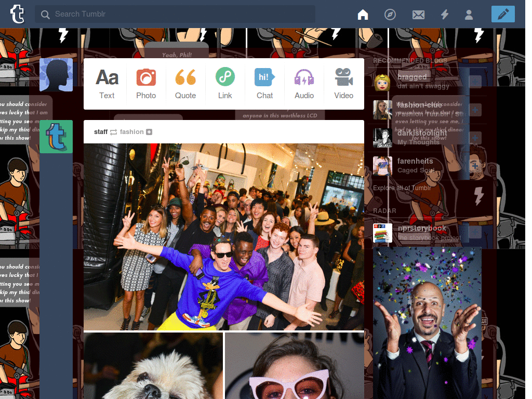Open the Tumblr logo home link
The height and width of the screenshot is (399, 532).
(x=17, y=14)
